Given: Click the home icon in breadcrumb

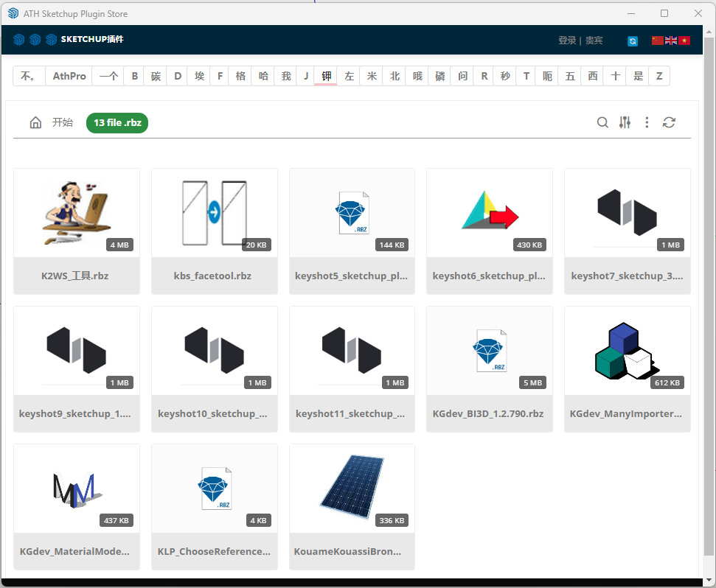Looking at the screenshot, I should pos(35,123).
